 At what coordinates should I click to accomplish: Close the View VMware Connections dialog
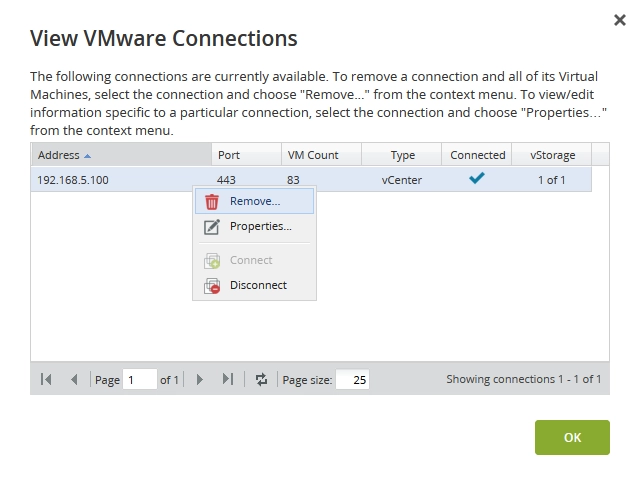(x=620, y=20)
